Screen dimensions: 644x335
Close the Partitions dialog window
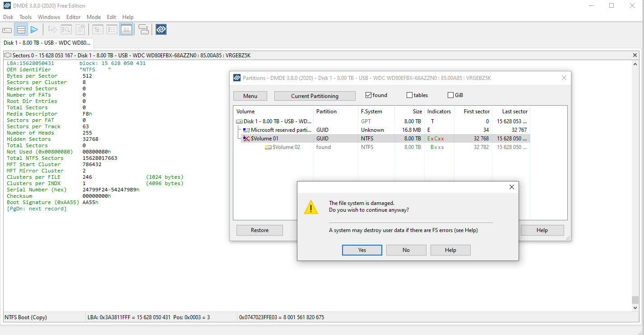point(564,78)
